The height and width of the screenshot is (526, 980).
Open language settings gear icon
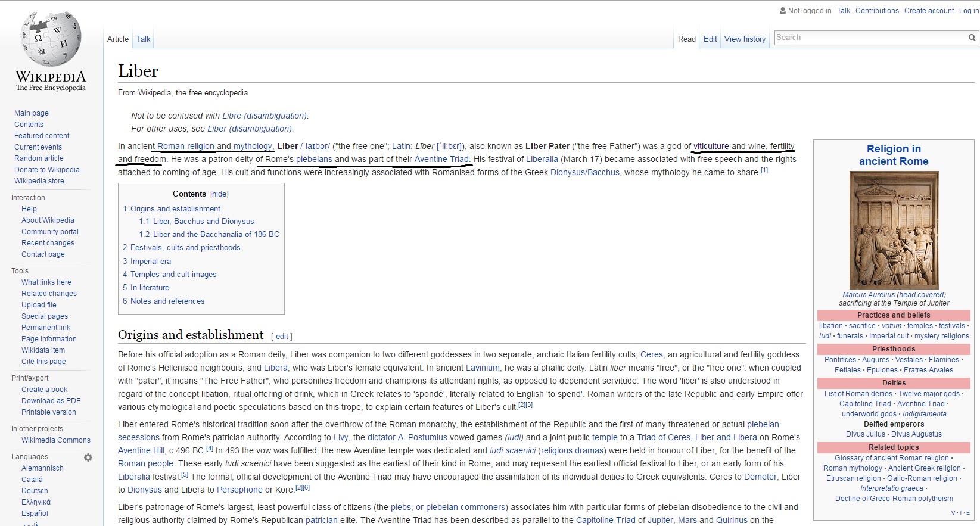tap(88, 457)
